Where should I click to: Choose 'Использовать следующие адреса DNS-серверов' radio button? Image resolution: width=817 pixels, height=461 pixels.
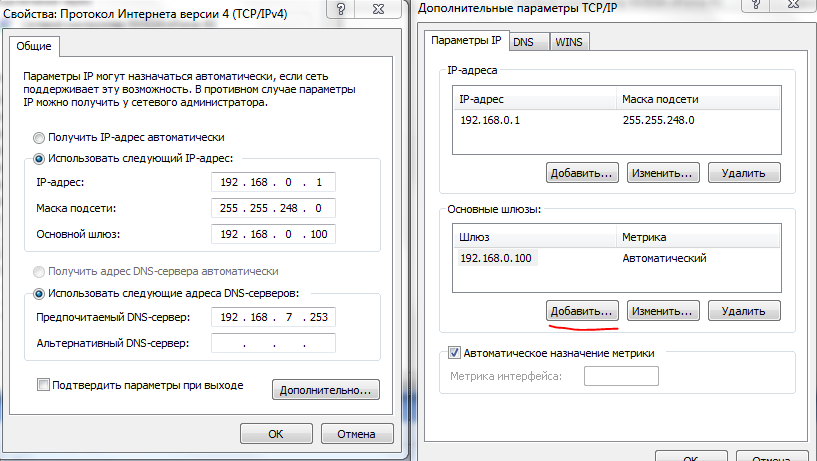click(39, 293)
